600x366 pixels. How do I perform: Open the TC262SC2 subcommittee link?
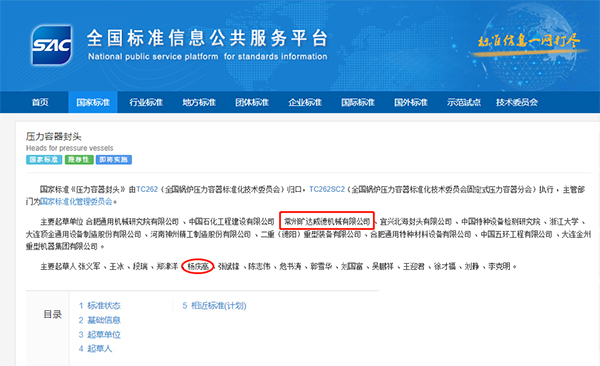pyautogui.click(x=327, y=189)
